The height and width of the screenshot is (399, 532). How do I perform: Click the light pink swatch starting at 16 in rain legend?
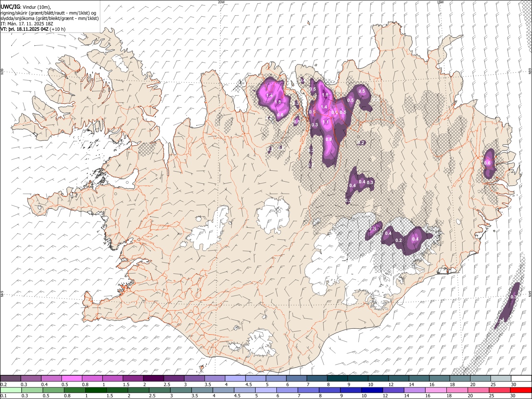436,390
